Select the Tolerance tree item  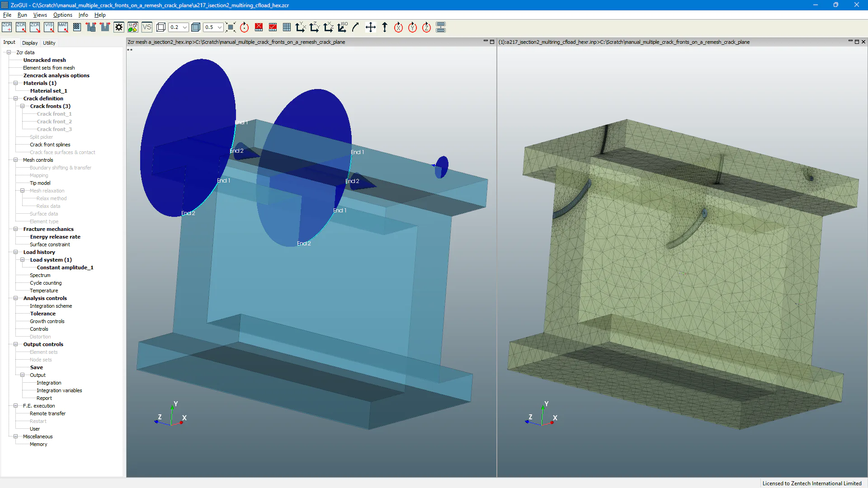point(43,314)
